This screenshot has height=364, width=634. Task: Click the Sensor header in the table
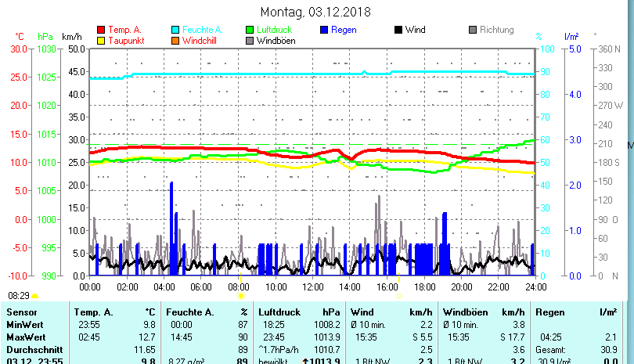[22, 312]
